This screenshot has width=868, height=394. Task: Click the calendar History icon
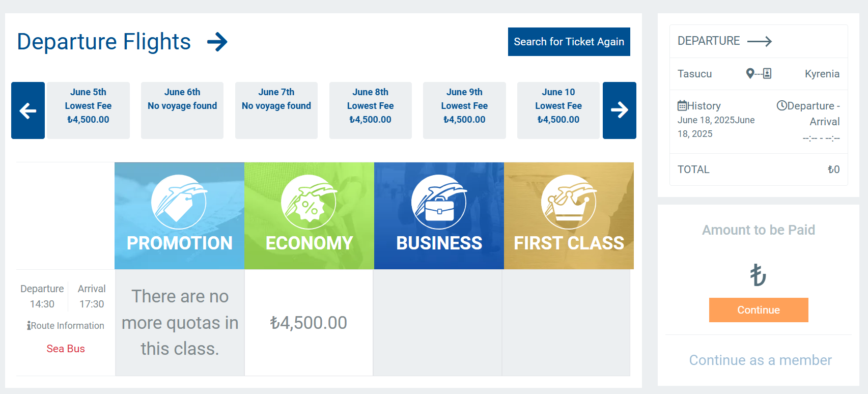(x=682, y=106)
